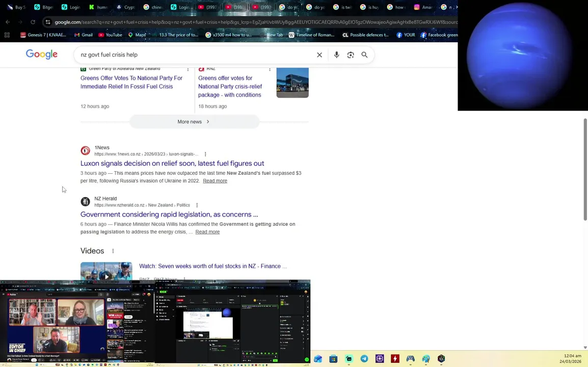588x367 pixels.
Task: Switch to the 'is twit' Google tab
Action: (x=343, y=7)
